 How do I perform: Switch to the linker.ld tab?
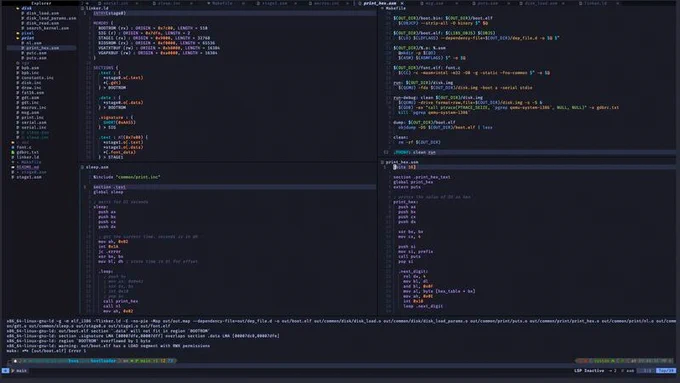click(594, 3)
